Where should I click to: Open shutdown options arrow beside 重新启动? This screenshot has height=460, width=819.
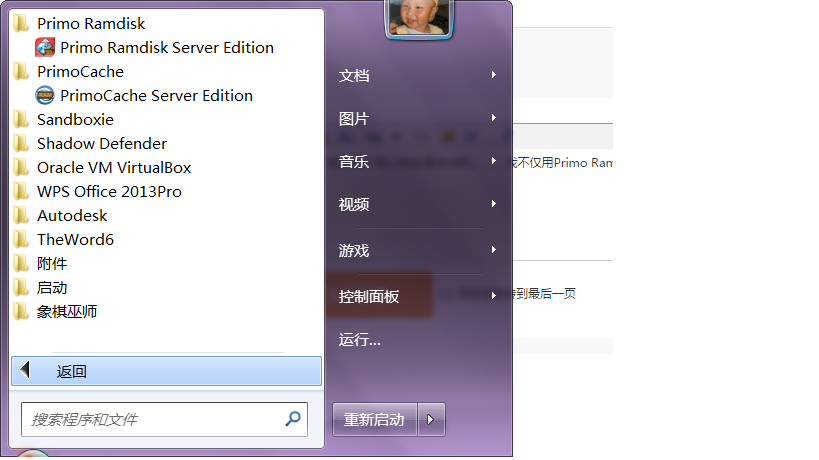coord(431,419)
